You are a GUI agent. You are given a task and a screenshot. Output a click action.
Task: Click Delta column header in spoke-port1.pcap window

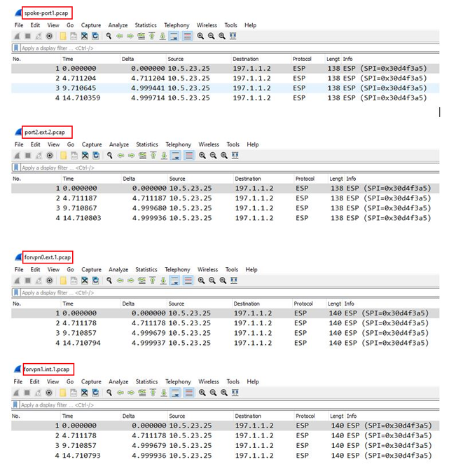pyautogui.click(x=127, y=59)
